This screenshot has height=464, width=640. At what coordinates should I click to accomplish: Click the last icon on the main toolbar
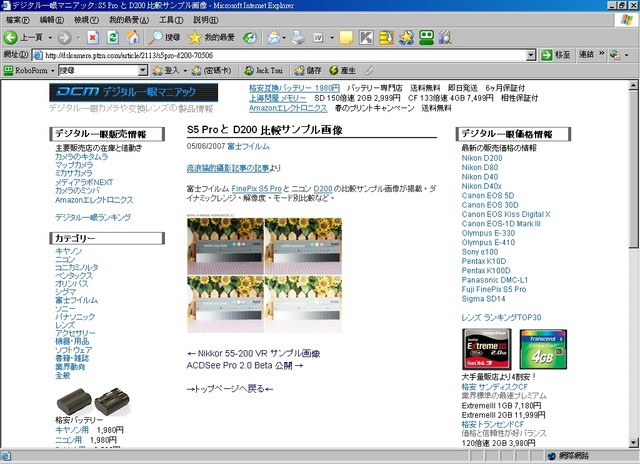(445, 38)
